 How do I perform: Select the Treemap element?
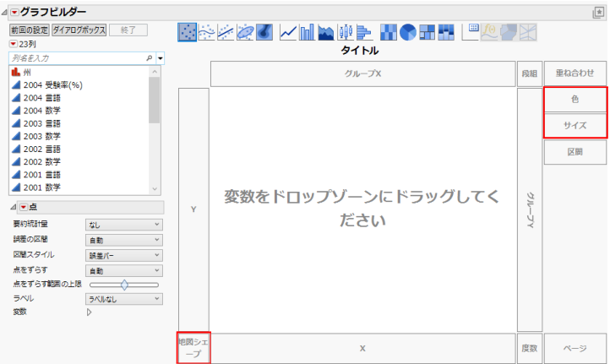[x=427, y=32]
